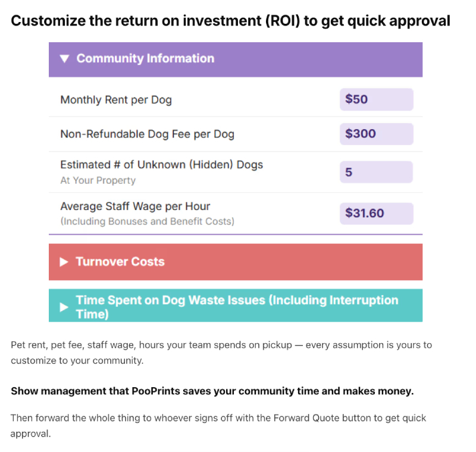Edit the Non-Refundable Dog Fee $300 field
The width and height of the screenshot is (476, 452).
[x=377, y=134]
